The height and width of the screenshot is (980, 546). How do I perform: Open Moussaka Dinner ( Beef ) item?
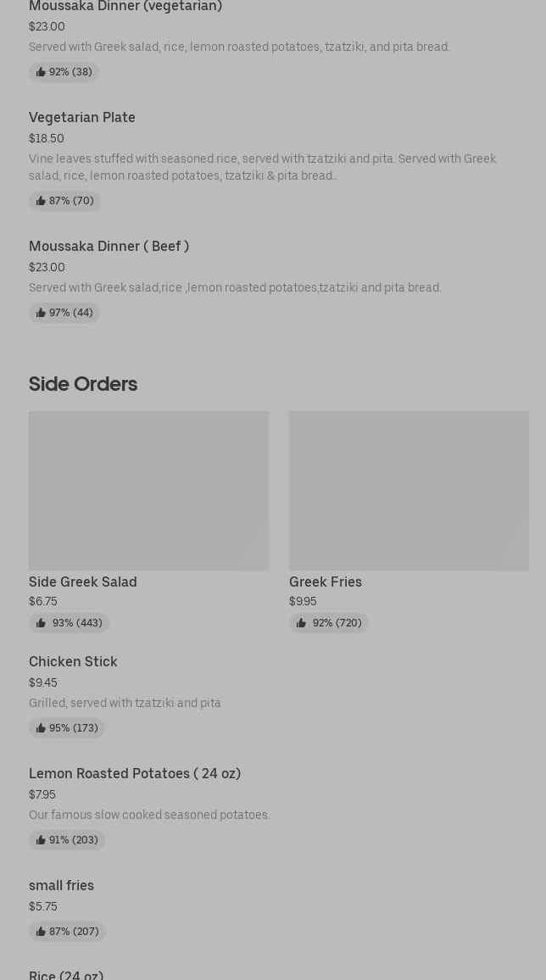(x=109, y=247)
